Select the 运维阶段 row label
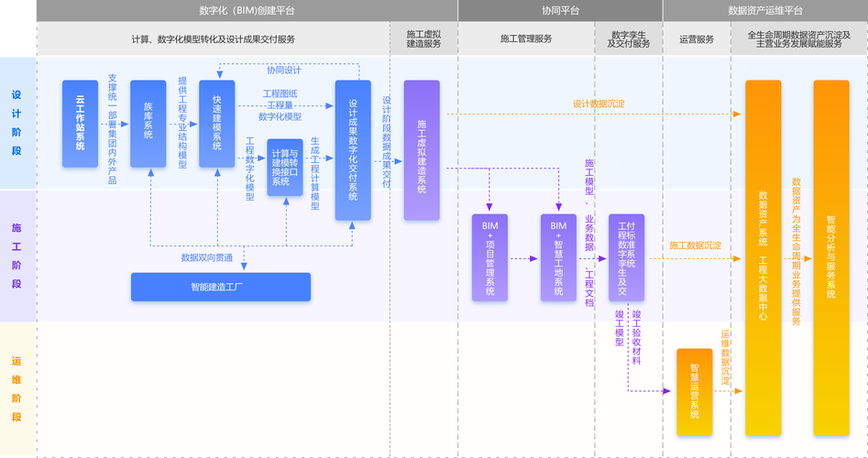Viewport: 868px width, 458px height. click(16, 389)
